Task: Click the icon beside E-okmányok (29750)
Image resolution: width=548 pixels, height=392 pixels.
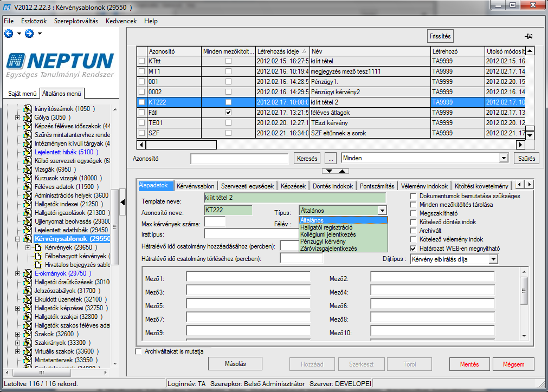Action: click(x=28, y=273)
